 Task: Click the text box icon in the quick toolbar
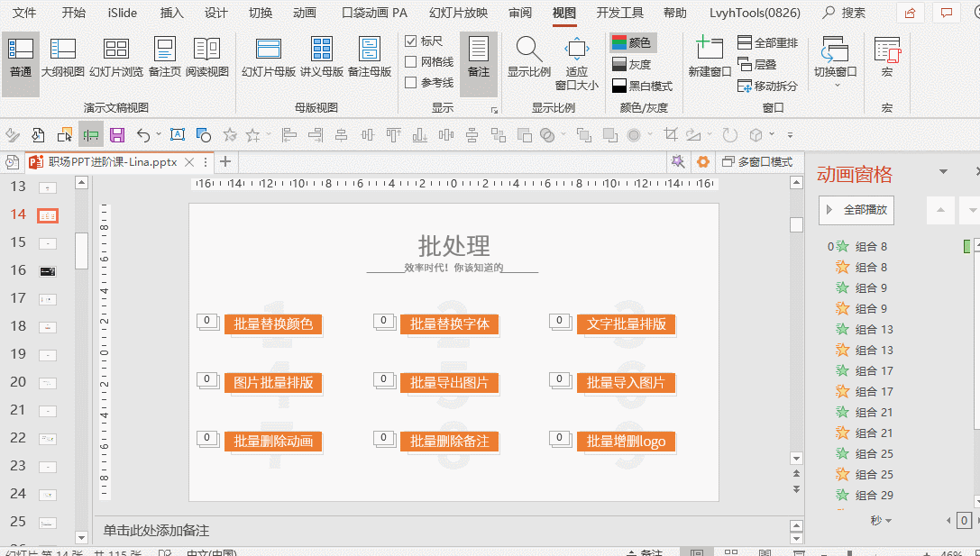(178, 135)
